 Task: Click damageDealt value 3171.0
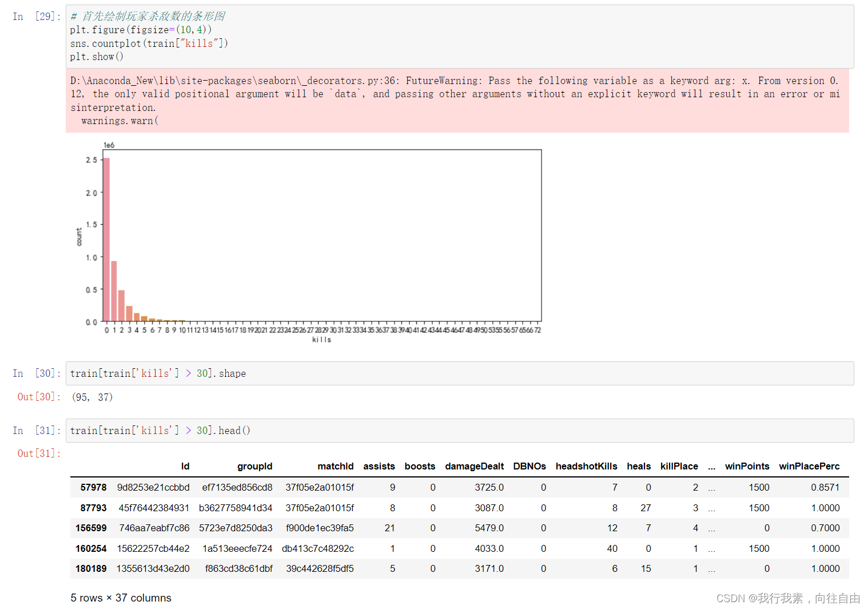click(489, 569)
